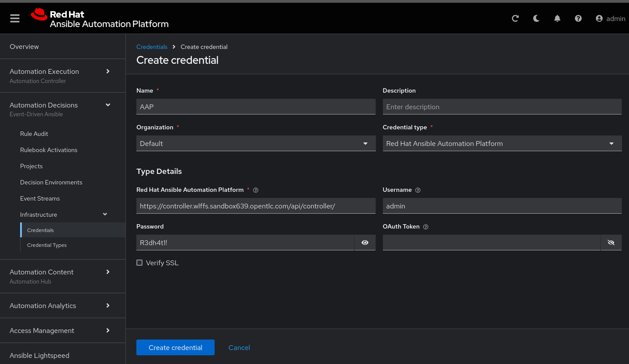Click the Type Details heading

(x=159, y=171)
